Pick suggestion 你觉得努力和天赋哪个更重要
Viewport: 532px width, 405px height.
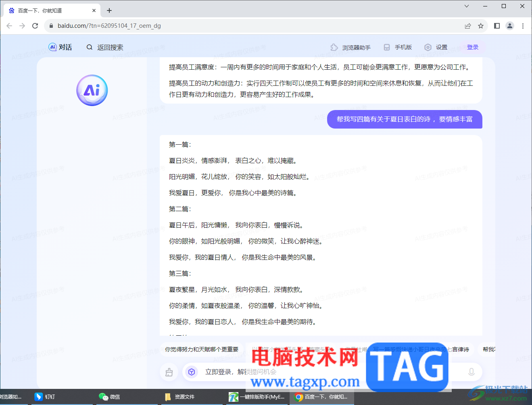click(202, 349)
